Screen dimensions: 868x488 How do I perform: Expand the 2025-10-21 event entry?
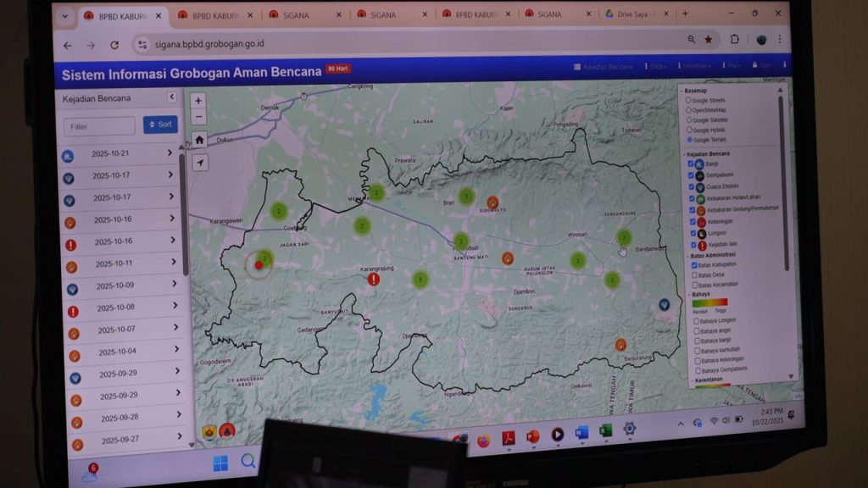point(170,152)
